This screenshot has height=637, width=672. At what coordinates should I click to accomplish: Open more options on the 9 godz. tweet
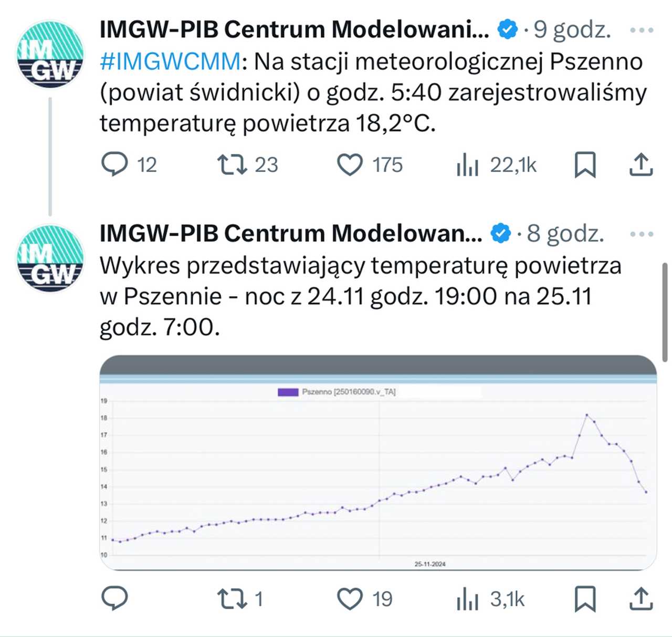point(642,30)
